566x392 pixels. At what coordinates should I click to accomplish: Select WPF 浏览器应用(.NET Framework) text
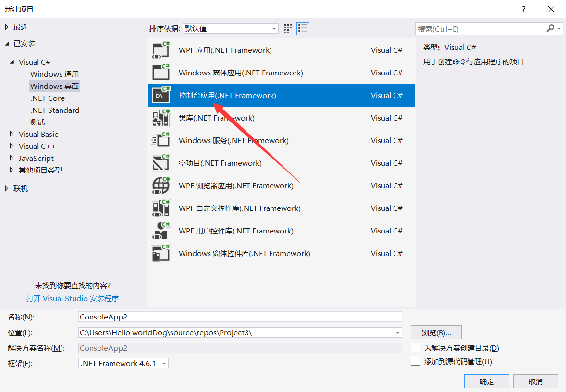pos(236,185)
